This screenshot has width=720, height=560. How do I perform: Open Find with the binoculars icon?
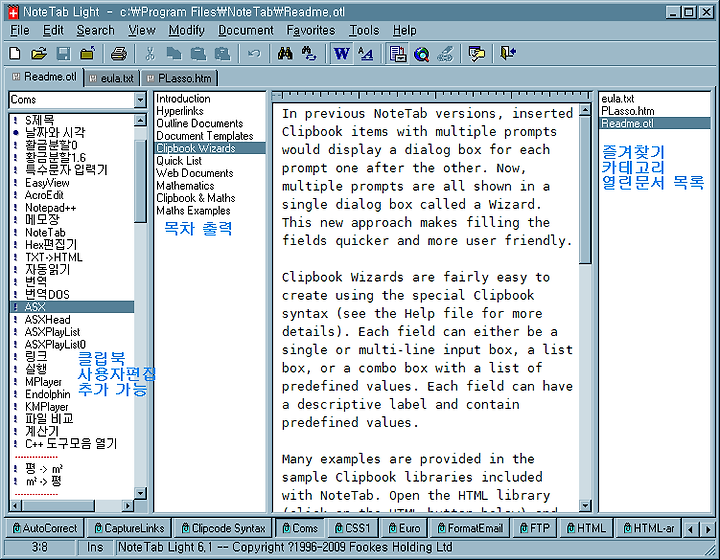285,54
